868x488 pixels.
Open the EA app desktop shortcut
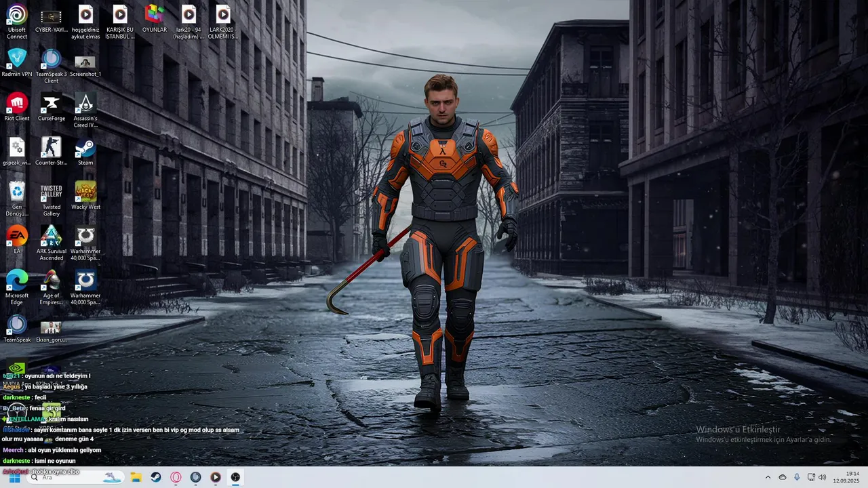pos(17,240)
